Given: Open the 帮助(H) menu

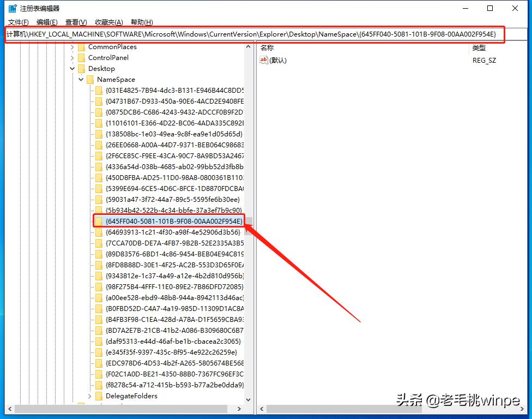Looking at the screenshot, I should pos(142,22).
